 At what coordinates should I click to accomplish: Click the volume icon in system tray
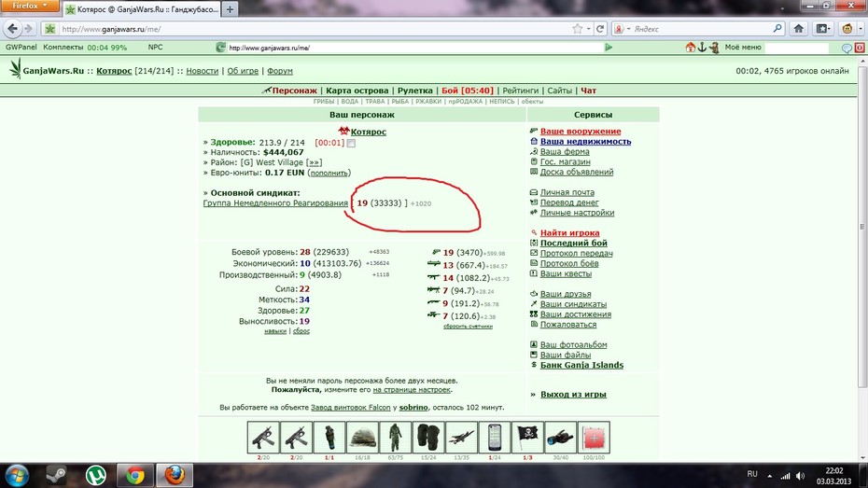click(x=800, y=475)
